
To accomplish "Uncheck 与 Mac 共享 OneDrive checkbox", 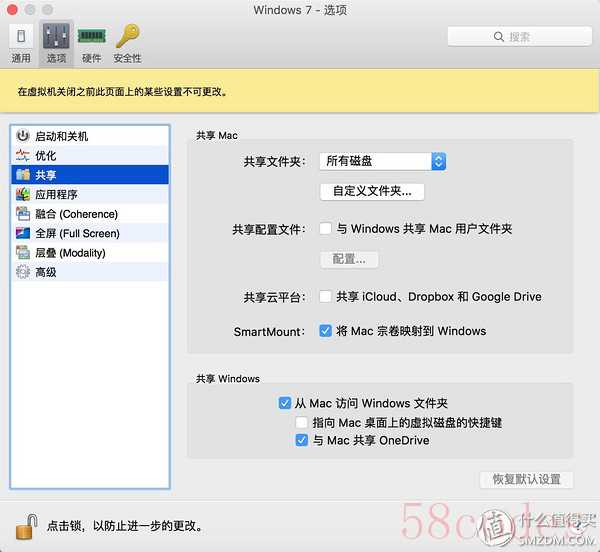I will point(302,440).
